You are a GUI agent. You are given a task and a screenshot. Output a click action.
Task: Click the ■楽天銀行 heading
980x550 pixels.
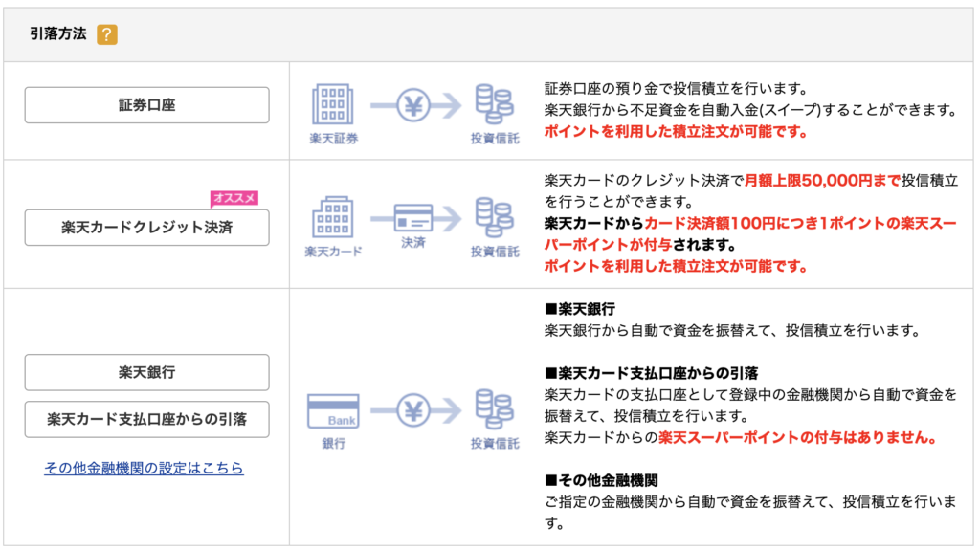(580, 309)
